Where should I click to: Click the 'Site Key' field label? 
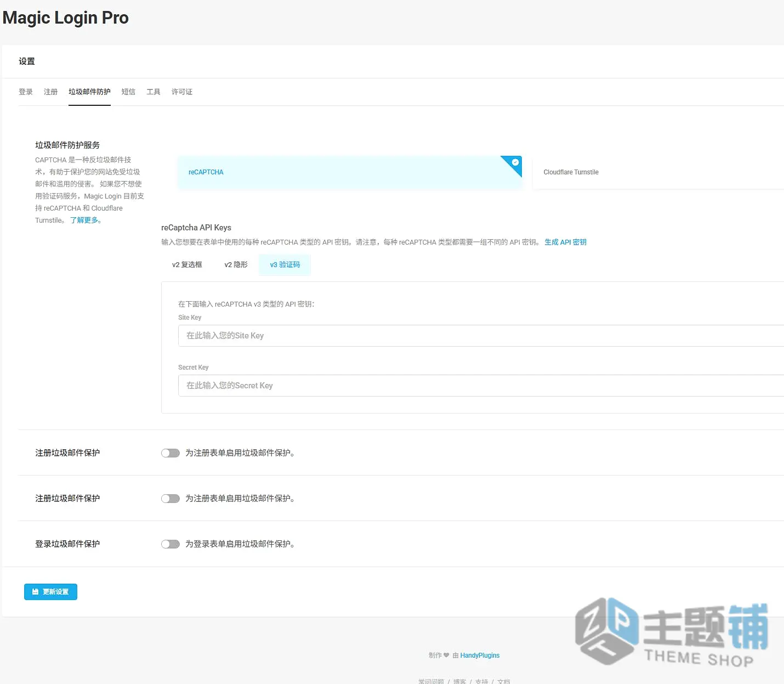point(190,318)
